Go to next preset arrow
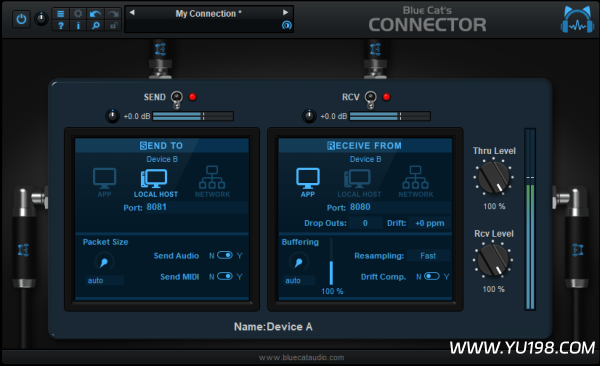This screenshot has height=366, width=600. [285, 12]
